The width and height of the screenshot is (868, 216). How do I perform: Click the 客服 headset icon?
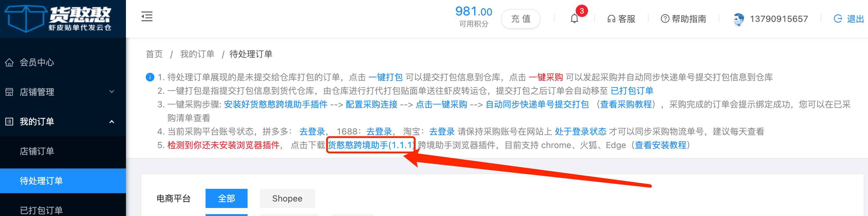point(611,19)
